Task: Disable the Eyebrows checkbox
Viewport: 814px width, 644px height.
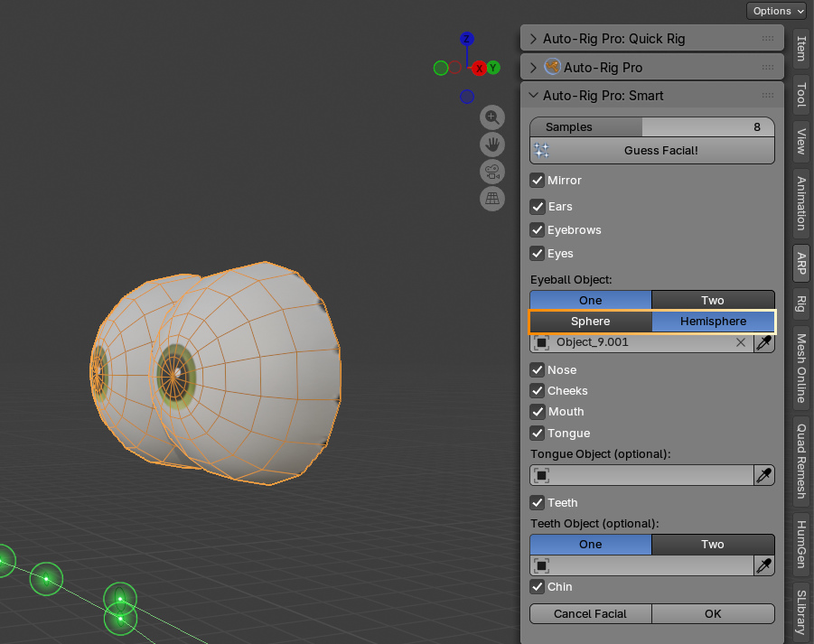Action: tap(538, 230)
